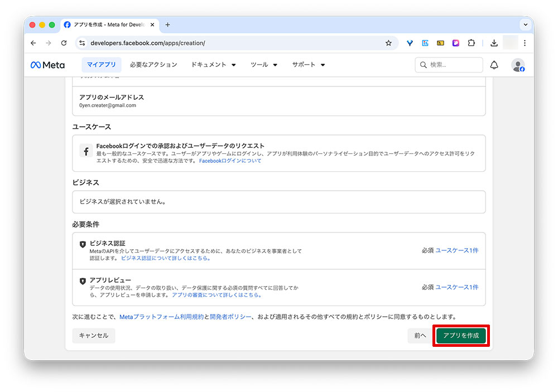
Task: Open the browser Extensions puzzle icon
Action: [472, 42]
